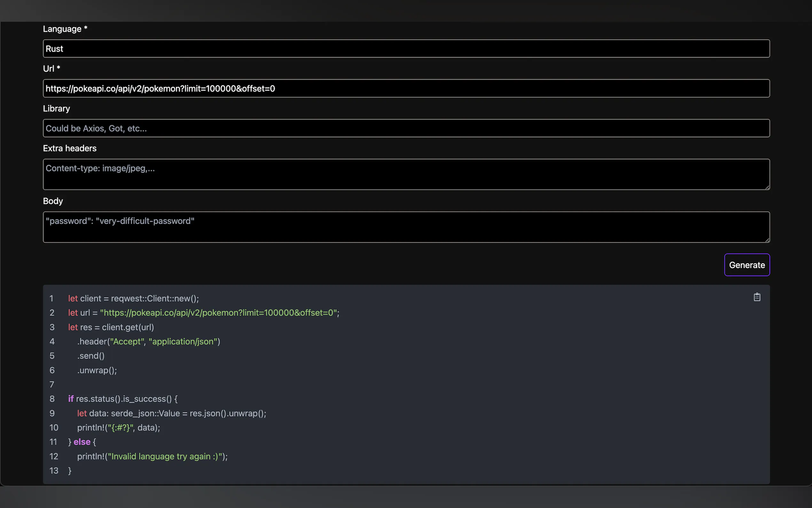The width and height of the screenshot is (812, 508).
Task: Click the pokeapi URL string in code
Action: click(x=218, y=313)
